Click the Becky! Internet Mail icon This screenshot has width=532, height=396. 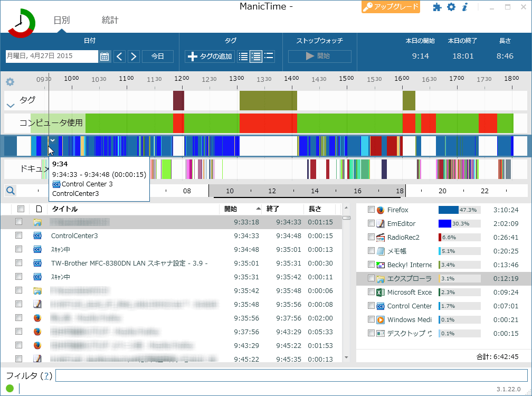[381, 265]
